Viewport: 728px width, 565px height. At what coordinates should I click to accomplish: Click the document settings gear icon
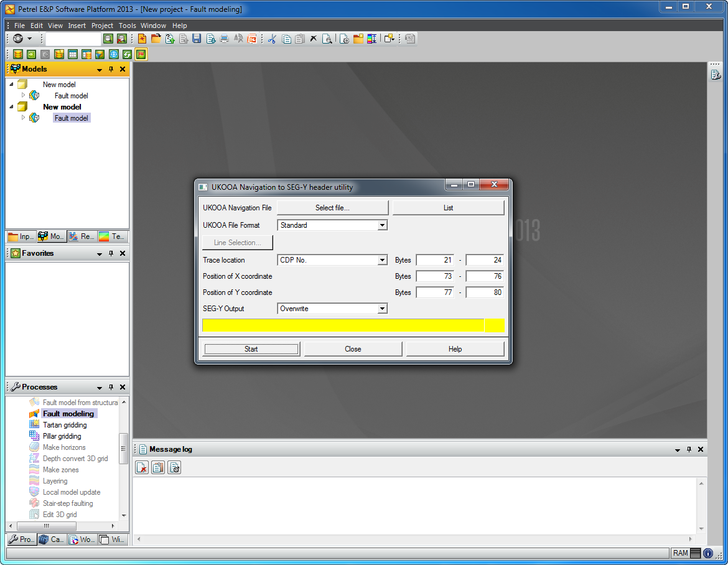coord(345,39)
